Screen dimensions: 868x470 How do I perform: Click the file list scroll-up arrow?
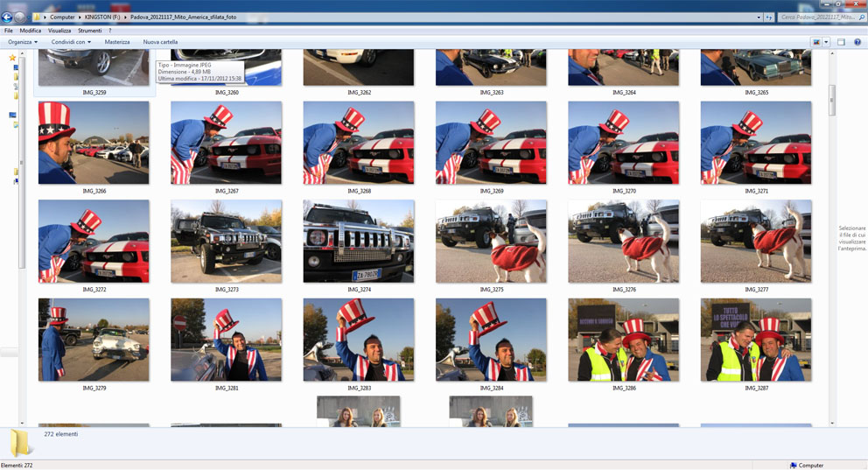(x=831, y=53)
